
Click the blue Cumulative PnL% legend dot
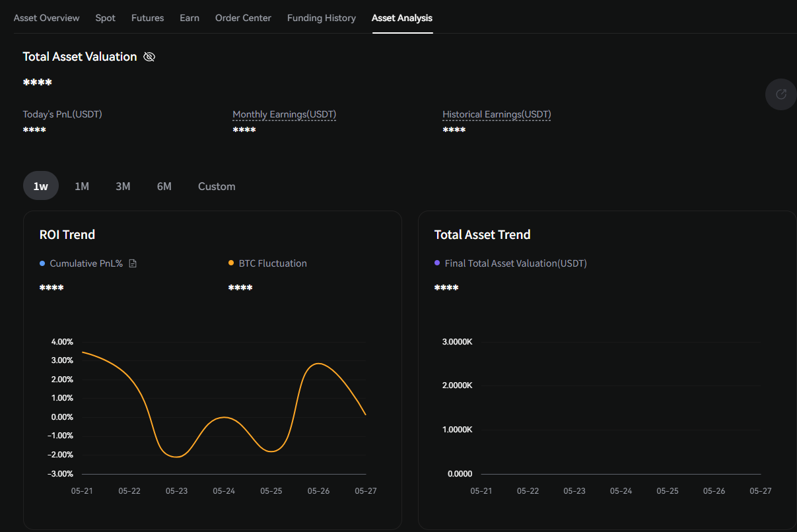(x=42, y=263)
